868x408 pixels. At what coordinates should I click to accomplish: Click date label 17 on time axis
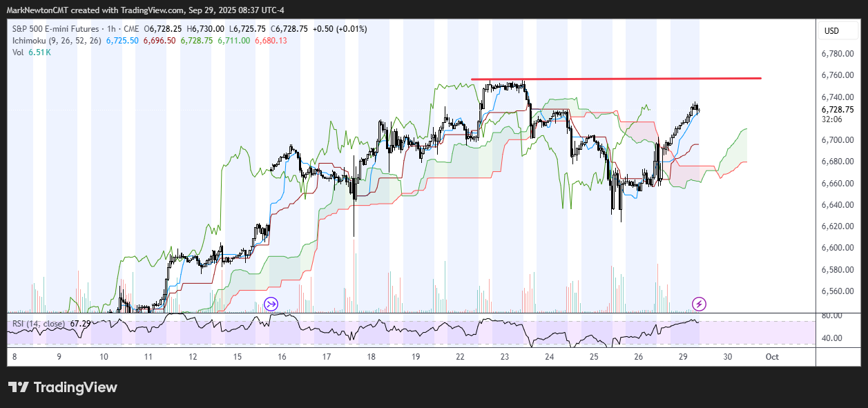click(327, 357)
